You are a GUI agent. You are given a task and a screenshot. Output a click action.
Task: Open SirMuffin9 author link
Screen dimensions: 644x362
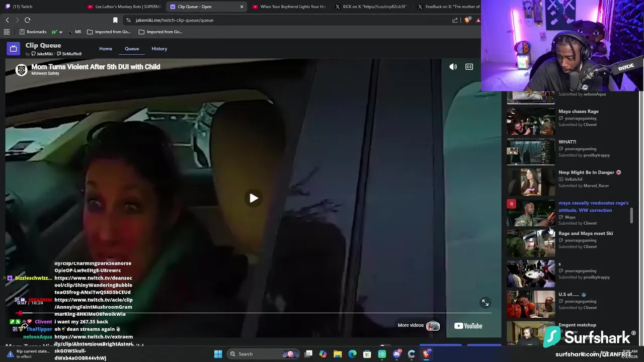point(69,54)
